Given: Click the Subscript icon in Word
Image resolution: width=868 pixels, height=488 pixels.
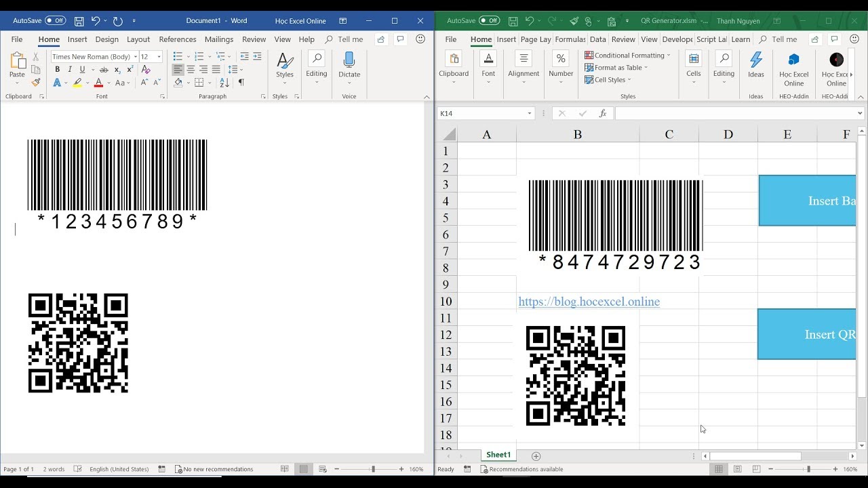Looking at the screenshot, I should pyautogui.click(x=117, y=69).
